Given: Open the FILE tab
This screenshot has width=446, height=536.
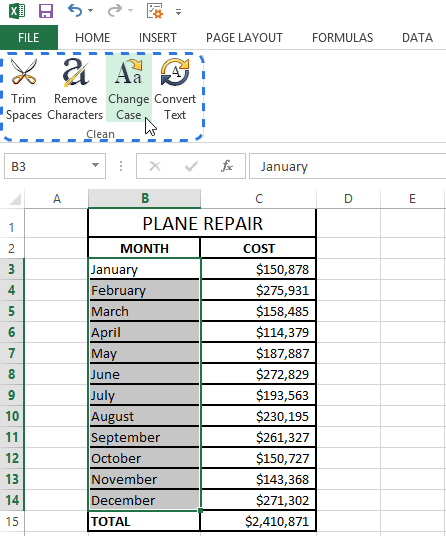Looking at the screenshot, I should click(x=29, y=38).
